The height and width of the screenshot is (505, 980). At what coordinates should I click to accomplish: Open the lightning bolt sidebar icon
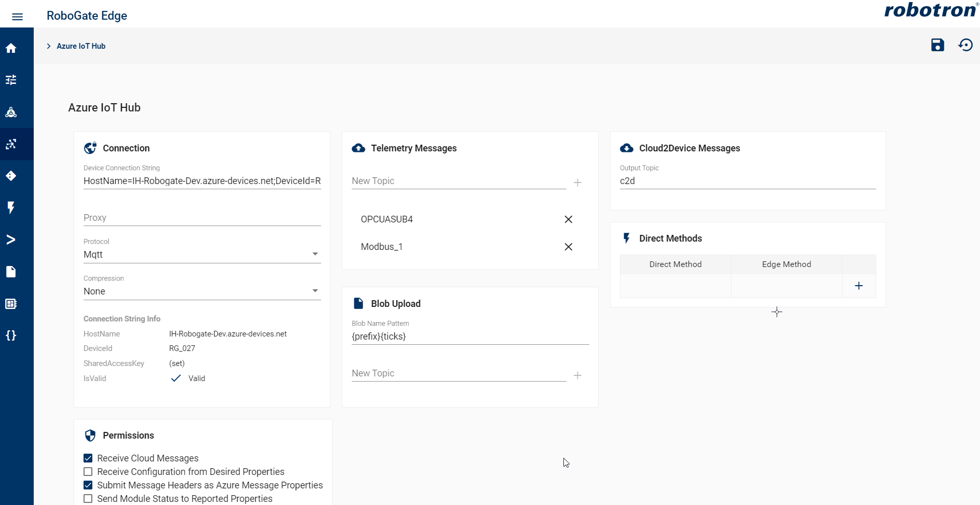pyautogui.click(x=11, y=207)
